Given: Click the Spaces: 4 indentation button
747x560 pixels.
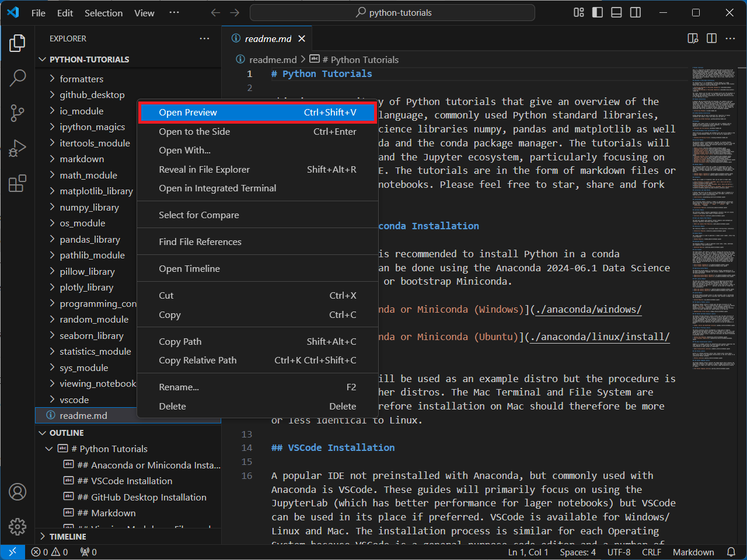Looking at the screenshot, I should (x=577, y=552).
